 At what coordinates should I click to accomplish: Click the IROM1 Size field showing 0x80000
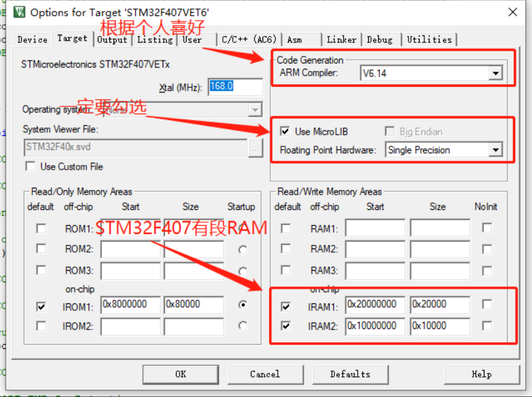point(194,304)
